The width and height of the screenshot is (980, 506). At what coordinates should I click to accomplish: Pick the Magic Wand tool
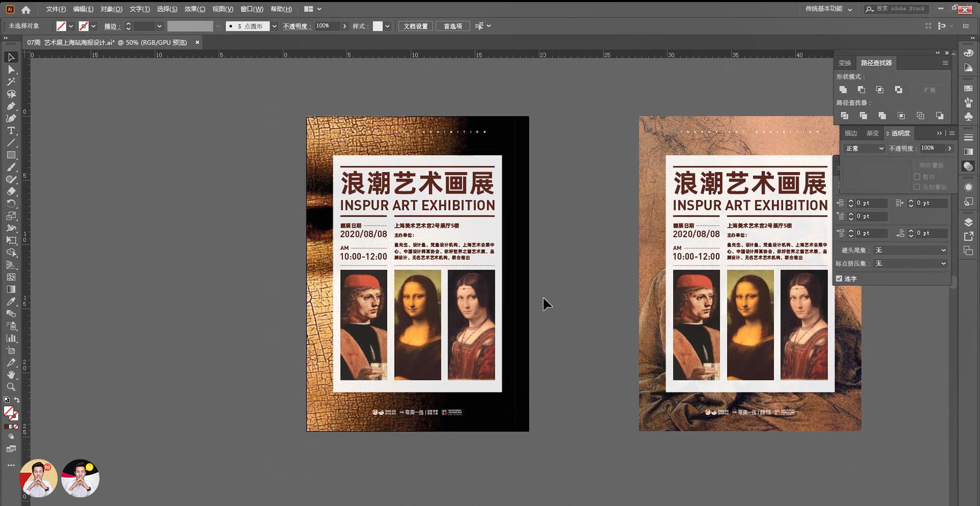(11, 82)
